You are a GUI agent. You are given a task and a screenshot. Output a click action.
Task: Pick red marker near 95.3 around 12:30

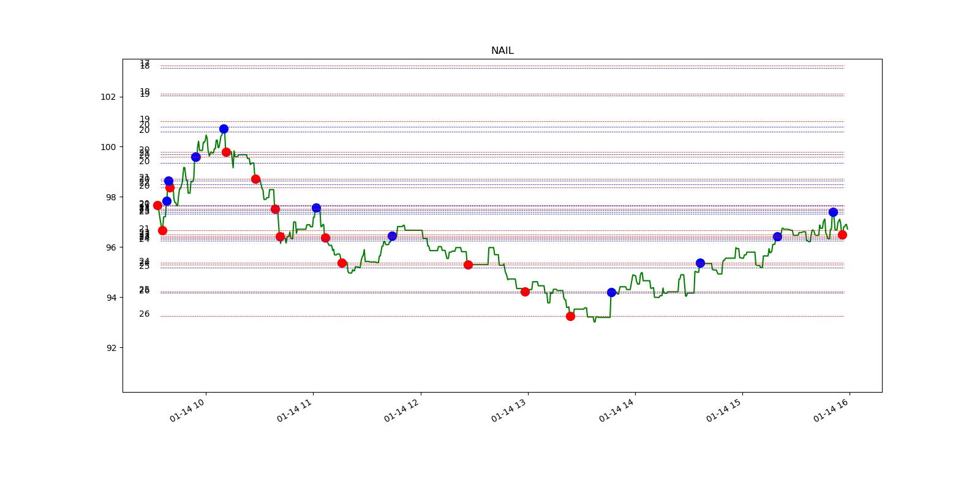coord(468,265)
